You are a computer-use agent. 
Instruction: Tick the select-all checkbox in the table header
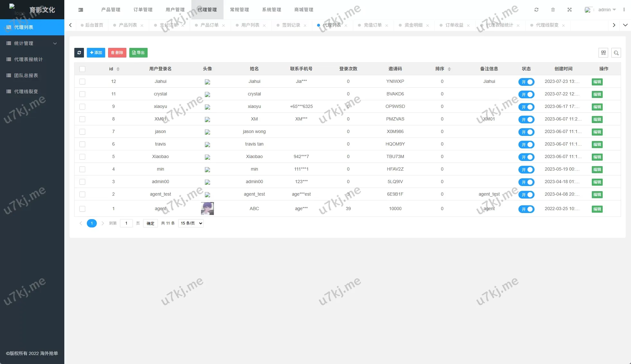pyautogui.click(x=82, y=69)
